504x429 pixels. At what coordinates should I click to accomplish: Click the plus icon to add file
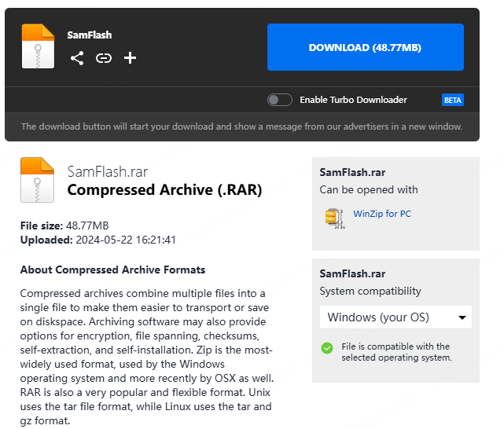point(131,57)
